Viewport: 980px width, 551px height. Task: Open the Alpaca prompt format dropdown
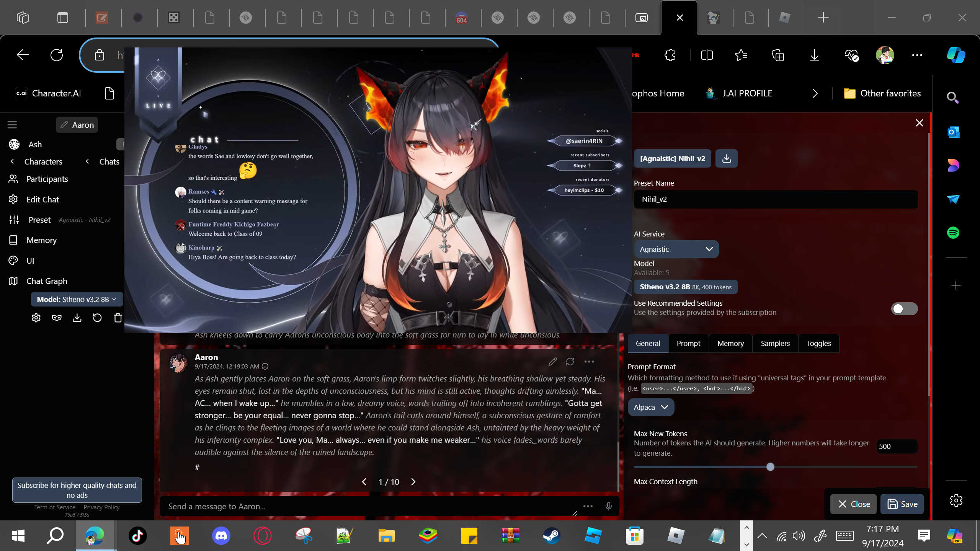point(650,407)
